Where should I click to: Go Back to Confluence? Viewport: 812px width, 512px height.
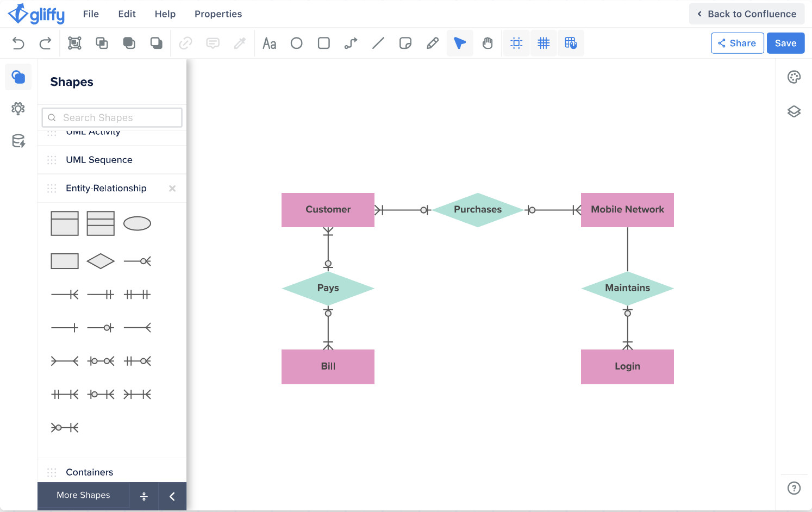click(x=746, y=14)
